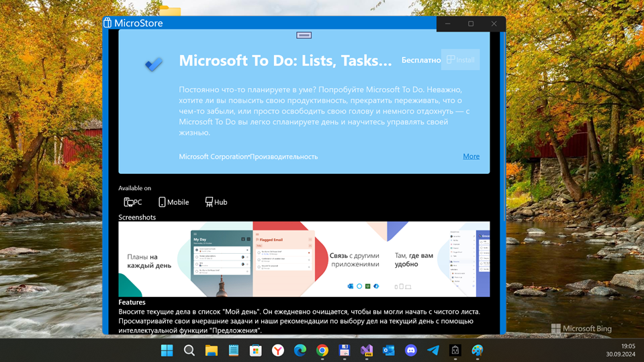The width and height of the screenshot is (644, 362).
Task: Click the Features section heading
Action: pyautogui.click(x=132, y=302)
